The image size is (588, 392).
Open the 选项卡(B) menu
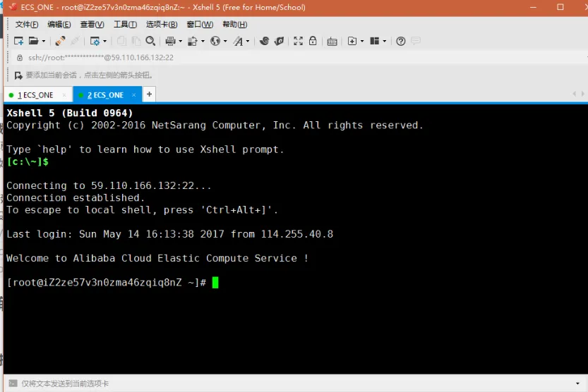coord(162,25)
